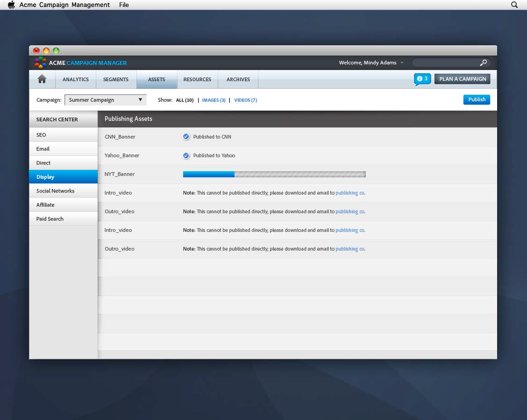
Task: Close the window with red button
Action: (x=36, y=51)
